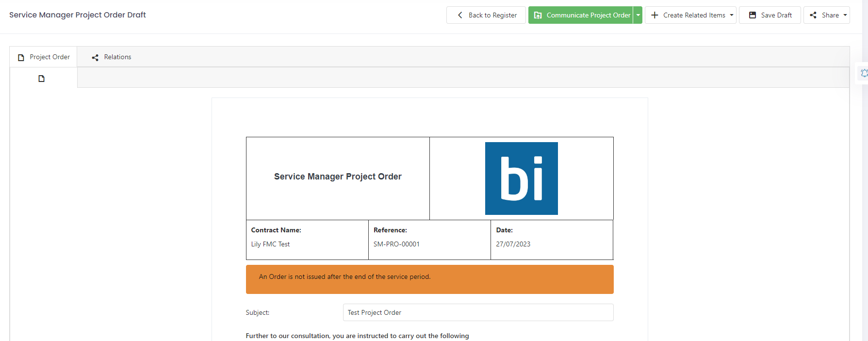Click the notification icon at right edge
This screenshot has height=341, width=868.
tap(864, 73)
